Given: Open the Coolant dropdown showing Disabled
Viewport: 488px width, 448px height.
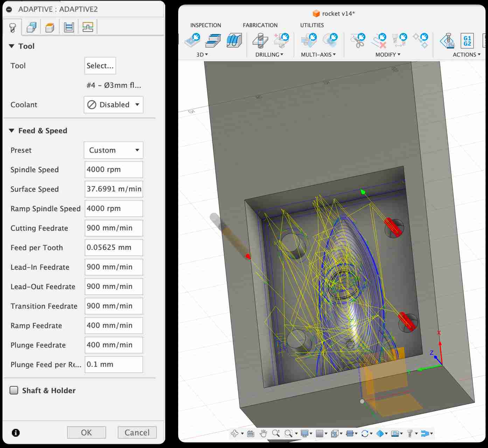Looking at the screenshot, I should tap(113, 105).
